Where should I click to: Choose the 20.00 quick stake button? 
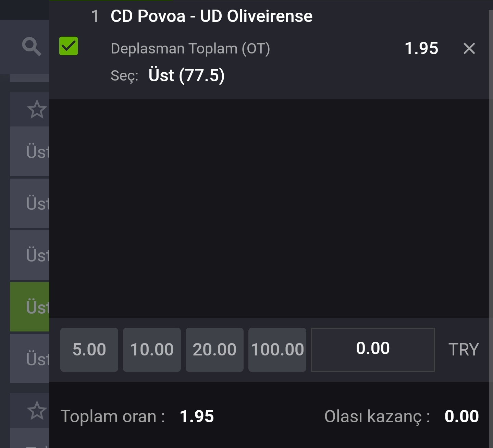(214, 350)
